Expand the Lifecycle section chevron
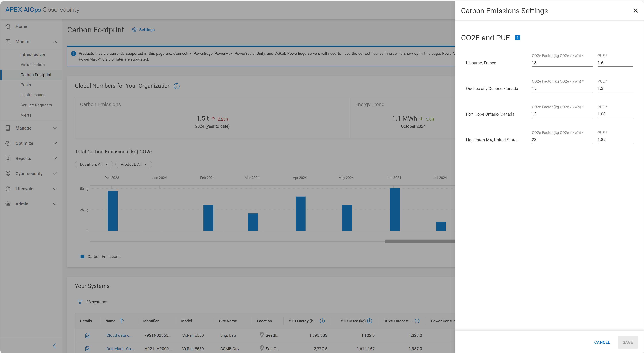This screenshot has width=644, height=353. pos(55,189)
